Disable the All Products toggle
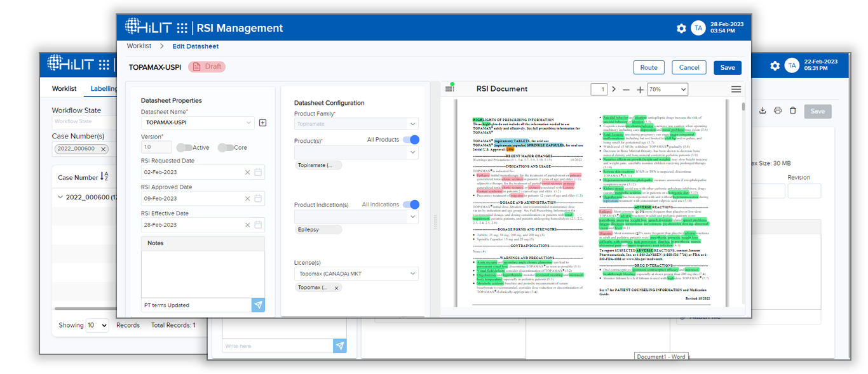Image resolution: width=868 pixels, height=374 pixels. 411,140
